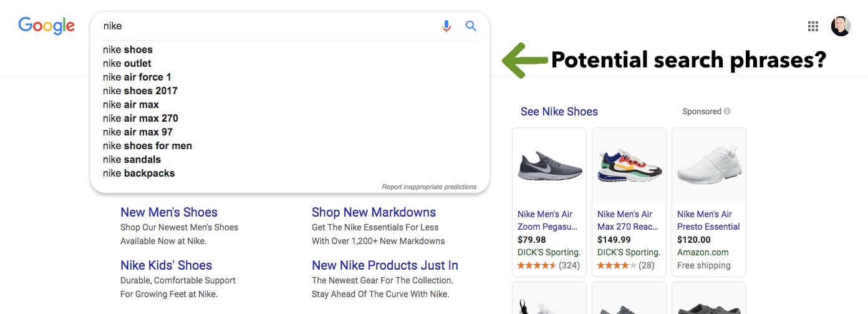Click the Amazon.com seller name
868x314 pixels.
(x=703, y=252)
